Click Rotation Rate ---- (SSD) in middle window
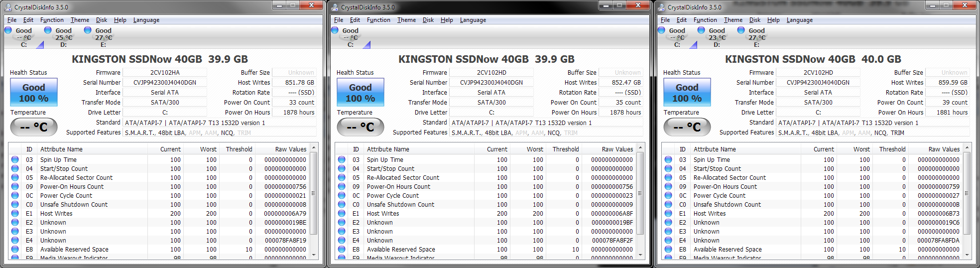The image size is (980, 268). pyautogui.click(x=621, y=93)
